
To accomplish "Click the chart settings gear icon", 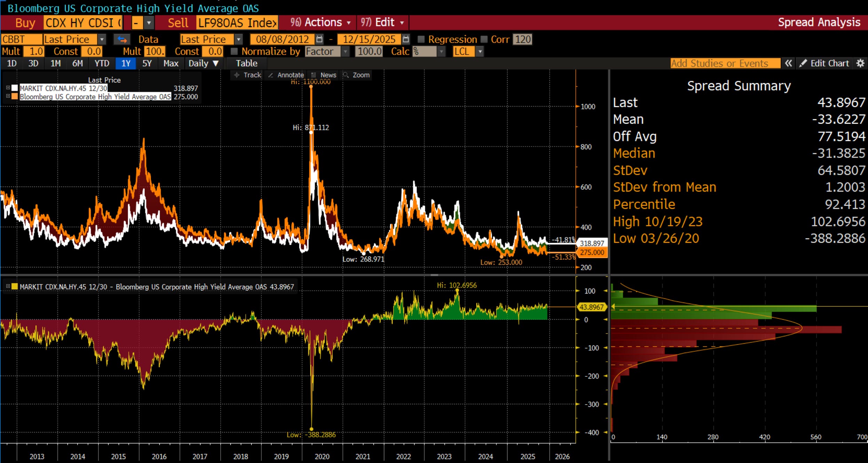I will 860,63.
